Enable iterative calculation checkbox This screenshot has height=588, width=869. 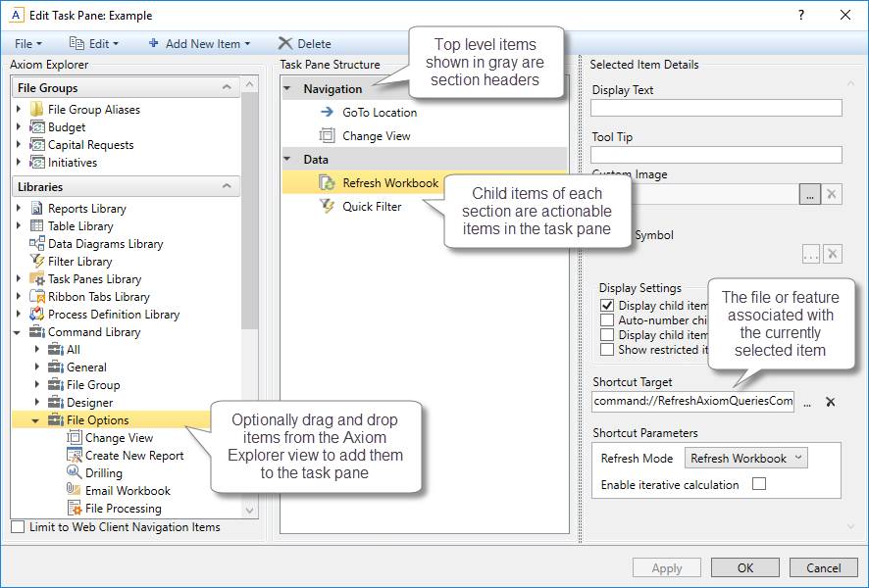[758, 484]
